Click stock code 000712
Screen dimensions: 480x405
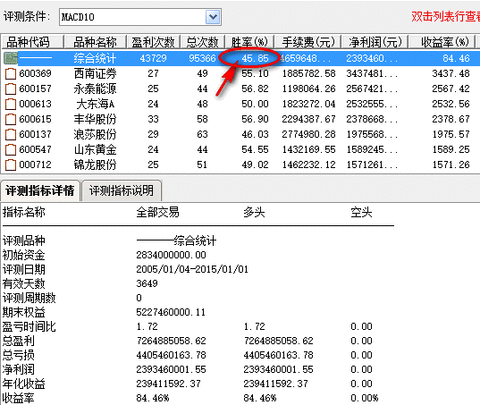click(x=35, y=165)
